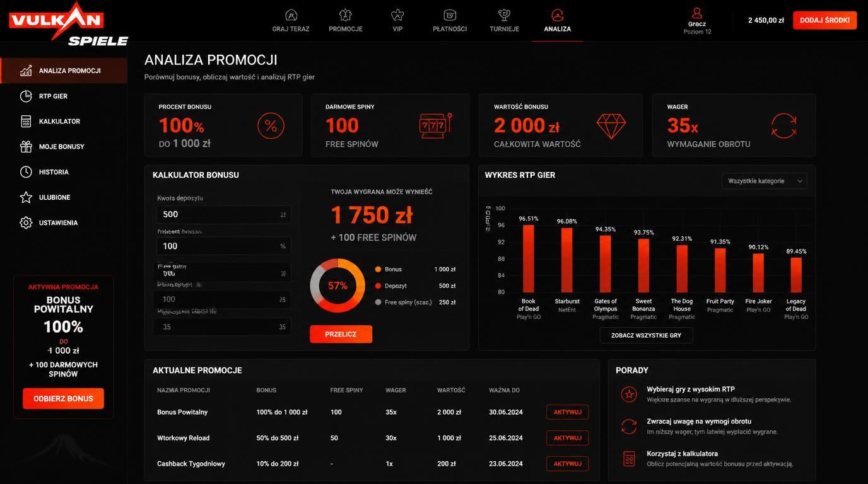
Task: Open the Kalkulator sidebar icon
Action: click(x=26, y=121)
